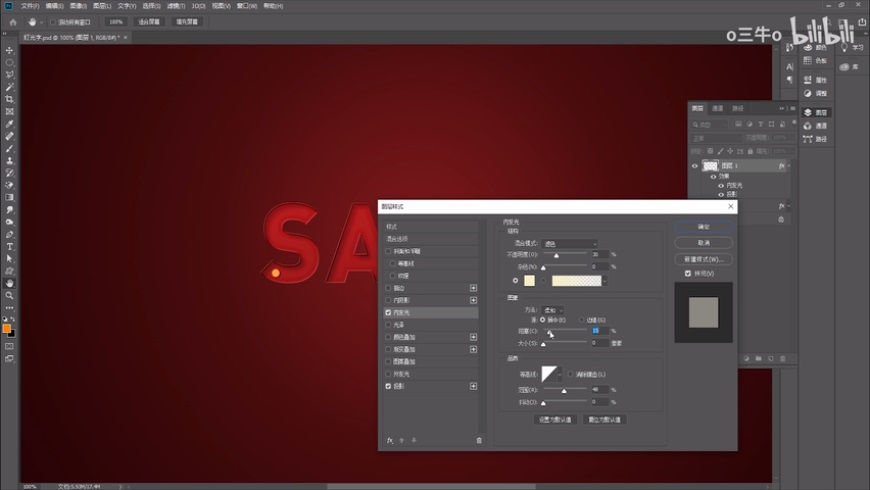Select the Zoom magnifier tool
Screen dimensions: 870x490
(10, 295)
